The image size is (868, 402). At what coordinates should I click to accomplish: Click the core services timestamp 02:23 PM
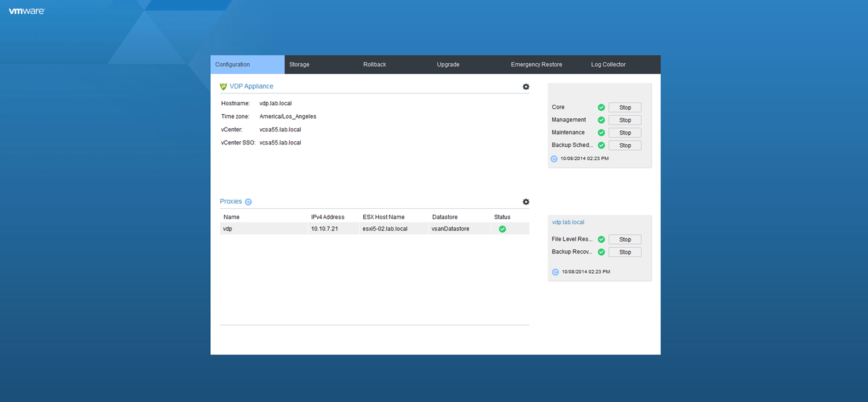[585, 159]
